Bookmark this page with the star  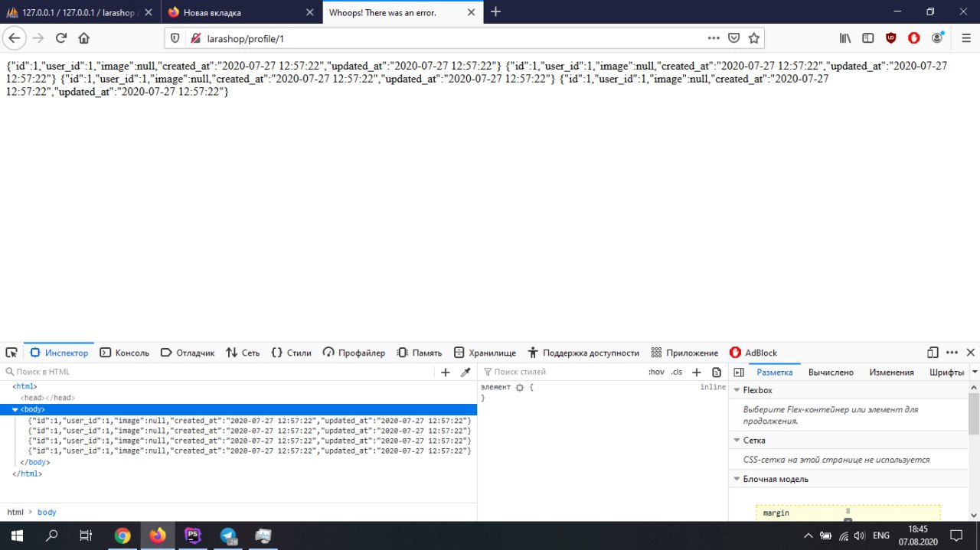[754, 37]
